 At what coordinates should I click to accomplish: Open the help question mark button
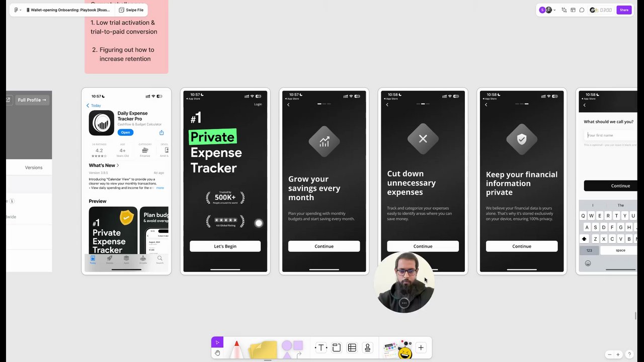click(629, 354)
